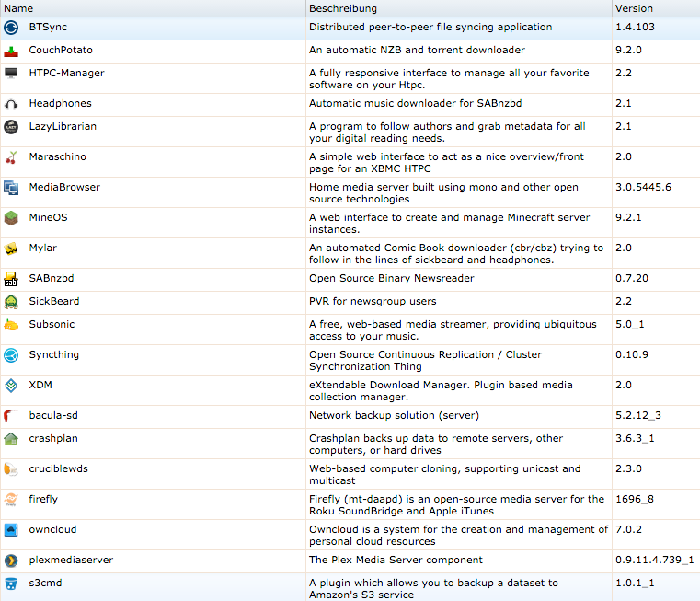Viewport: 700px width, 601px height.
Task: Select the s3cmd plugin name
Action: (46, 583)
